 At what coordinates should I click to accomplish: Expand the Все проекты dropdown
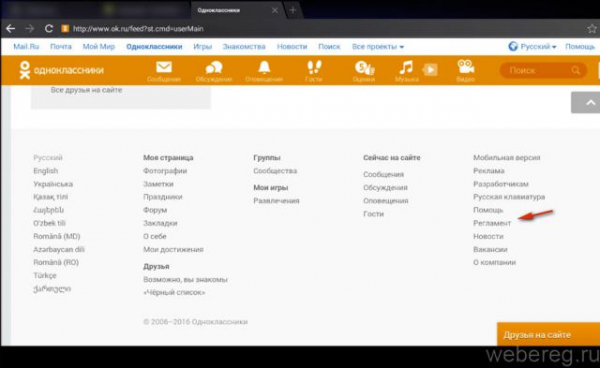[x=378, y=47]
